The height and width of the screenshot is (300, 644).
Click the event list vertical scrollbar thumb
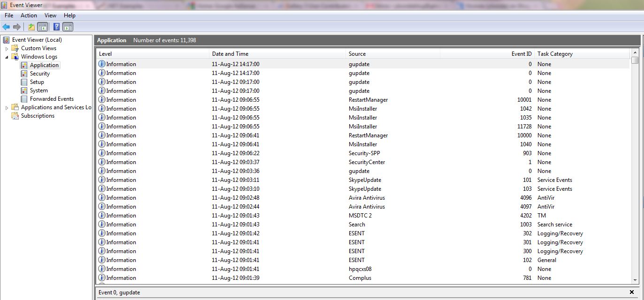635,60
